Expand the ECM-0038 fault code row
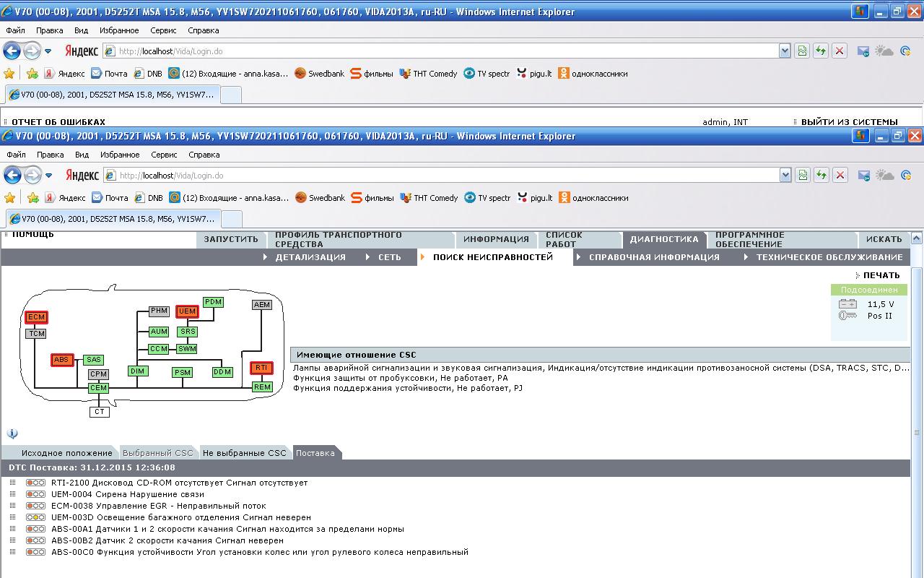The height and width of the screenshot is (578, 924). point(13,506)
